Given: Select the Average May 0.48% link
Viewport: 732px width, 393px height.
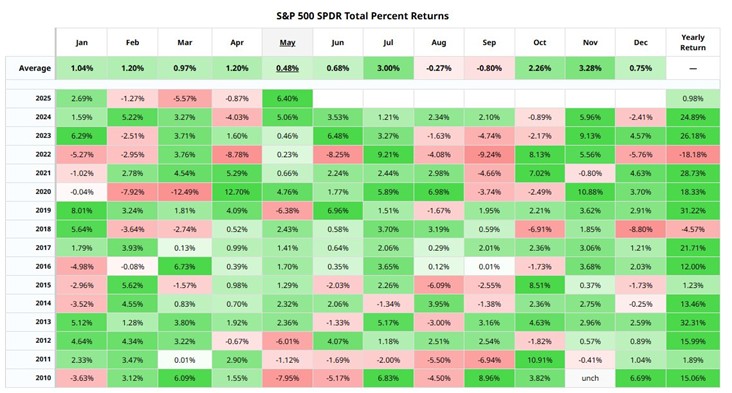Looking at the screenshot, I should (288, 68).
